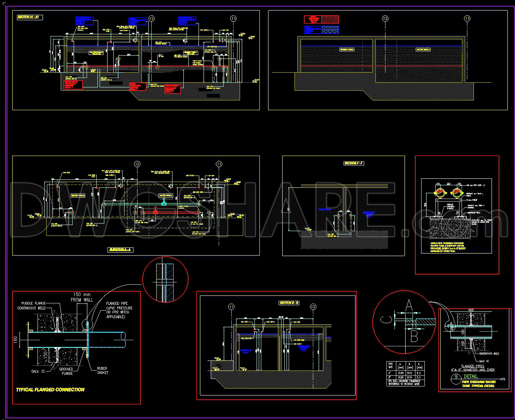
Task: Pick grid bubble 12 in Elevation A-A view
Action: (x=137, y=164)
